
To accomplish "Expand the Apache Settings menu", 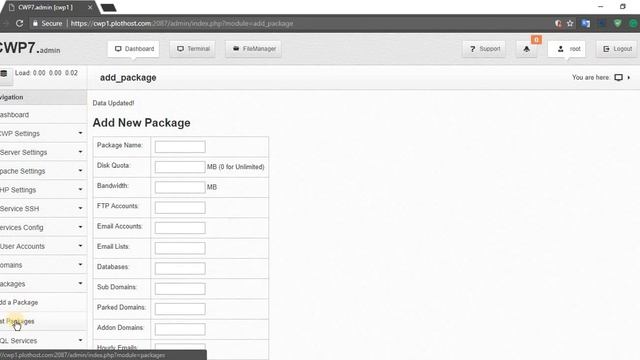I will [43, 171].
